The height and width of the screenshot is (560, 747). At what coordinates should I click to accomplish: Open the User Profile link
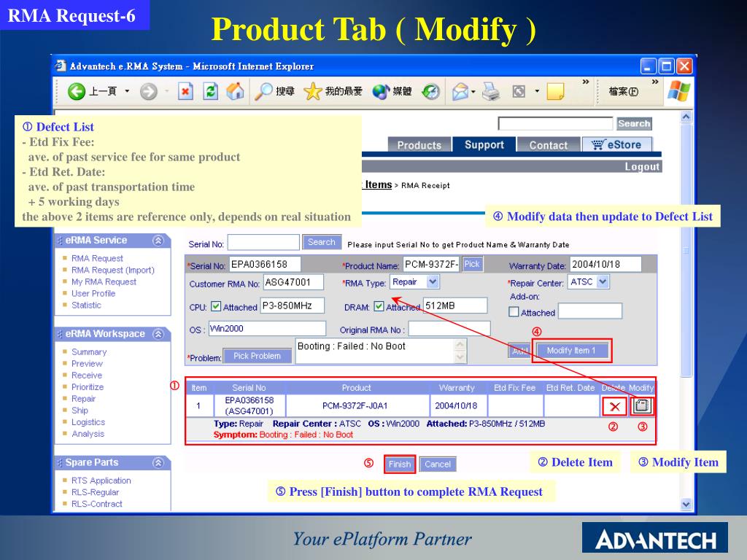point(93,293)
